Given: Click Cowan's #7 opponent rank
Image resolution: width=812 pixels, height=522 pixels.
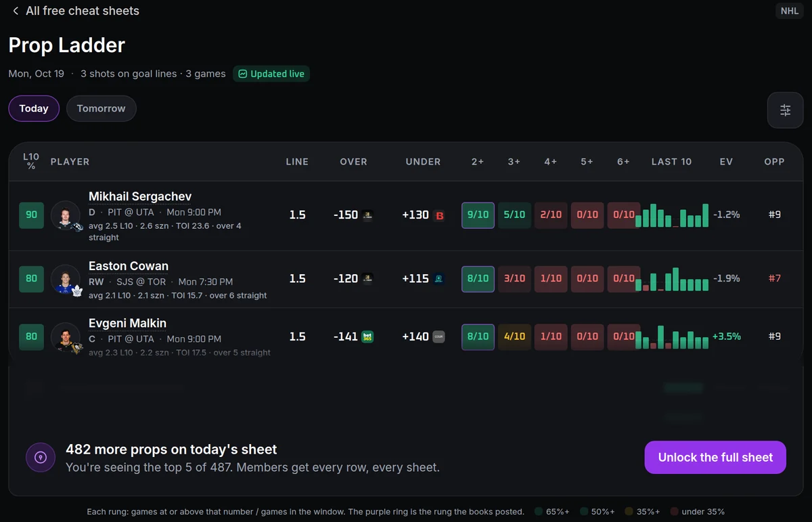Looking at the screenshot, I should pos(775,278).
